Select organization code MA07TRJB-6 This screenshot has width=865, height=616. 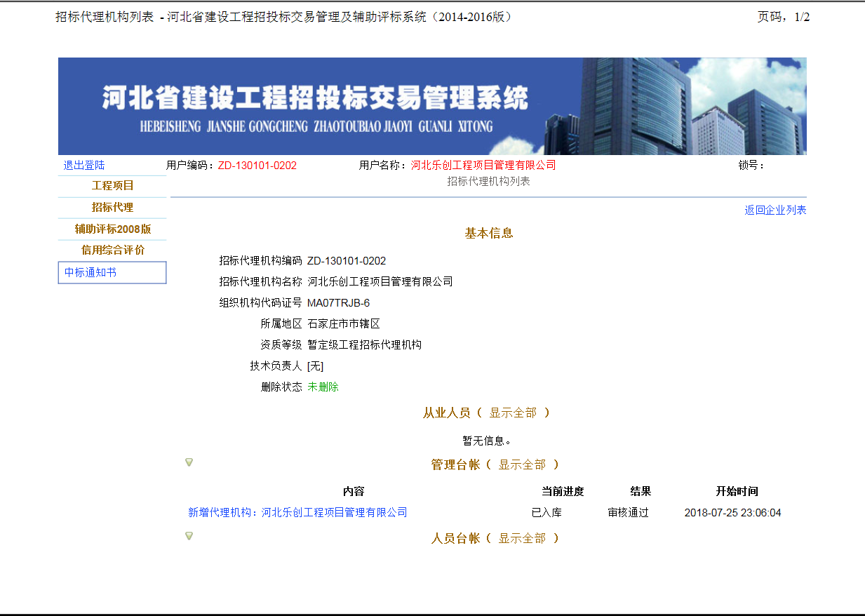[338, 303]
